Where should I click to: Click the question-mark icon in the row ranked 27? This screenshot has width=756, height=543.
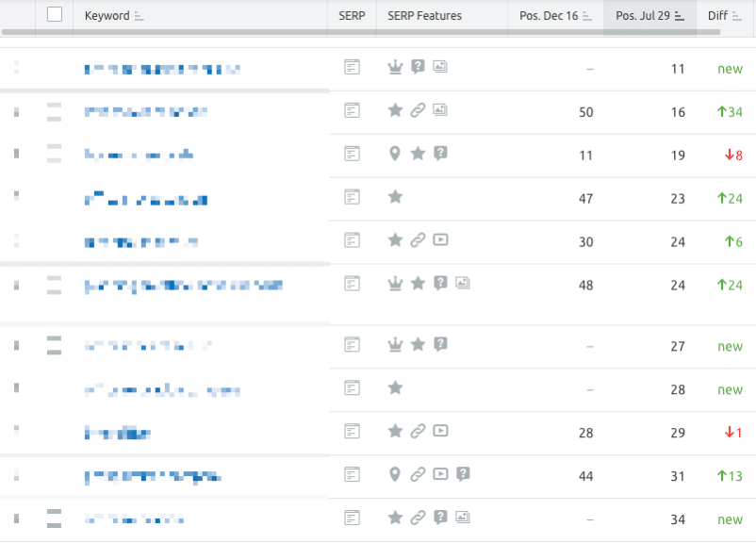click(440, 344)
